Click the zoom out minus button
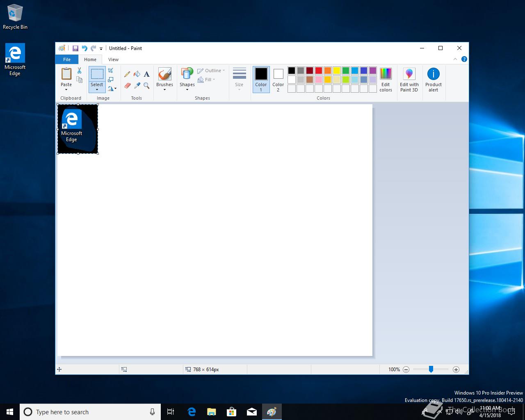 click(x=406, y=369)
